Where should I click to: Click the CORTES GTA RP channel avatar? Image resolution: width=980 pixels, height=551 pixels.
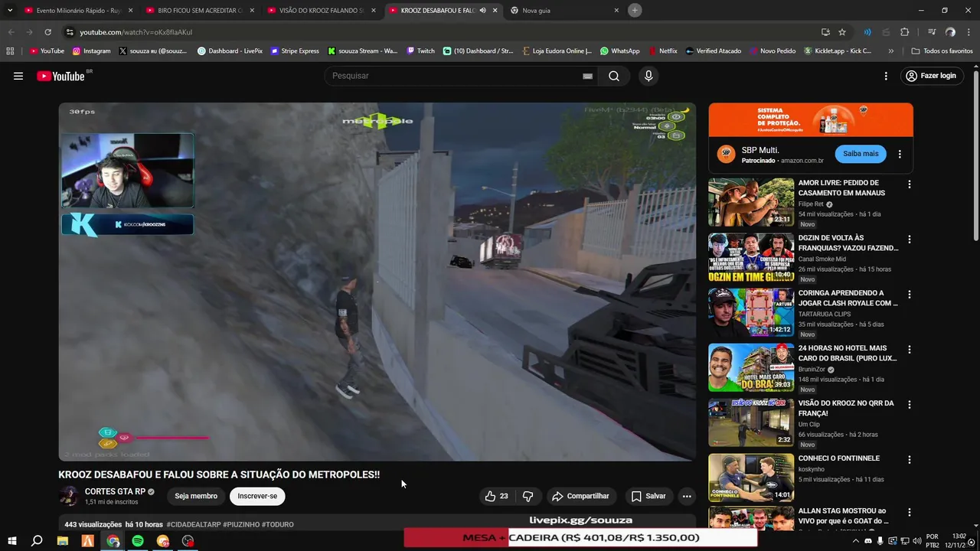[x=69, y=496]
